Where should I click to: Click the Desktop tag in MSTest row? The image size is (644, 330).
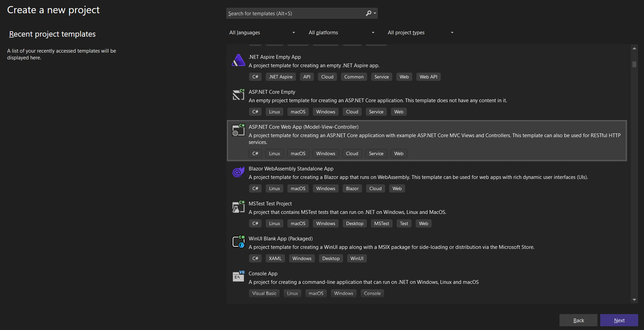(x=355, y=223)
